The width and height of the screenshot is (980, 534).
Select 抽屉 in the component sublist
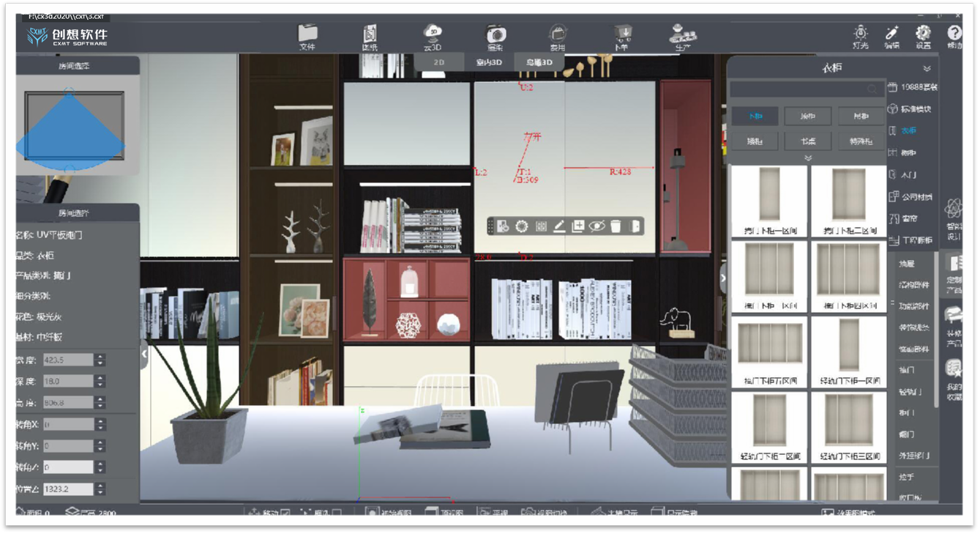(907, 264)
